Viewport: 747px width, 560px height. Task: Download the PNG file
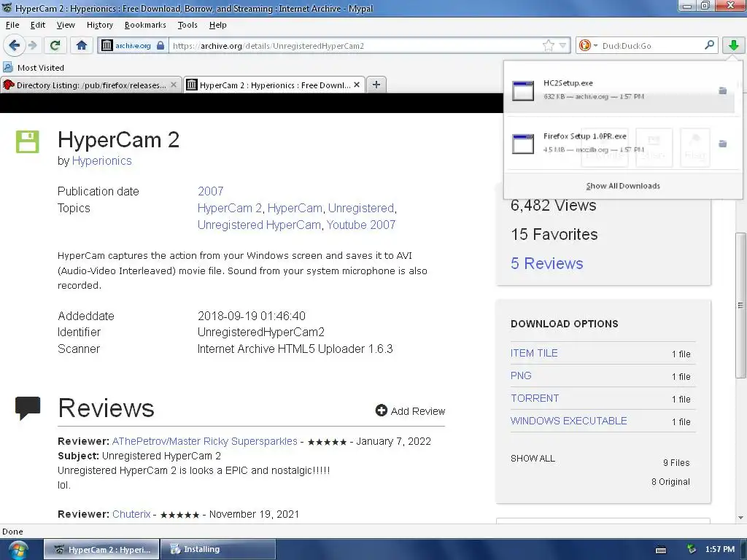521,376
